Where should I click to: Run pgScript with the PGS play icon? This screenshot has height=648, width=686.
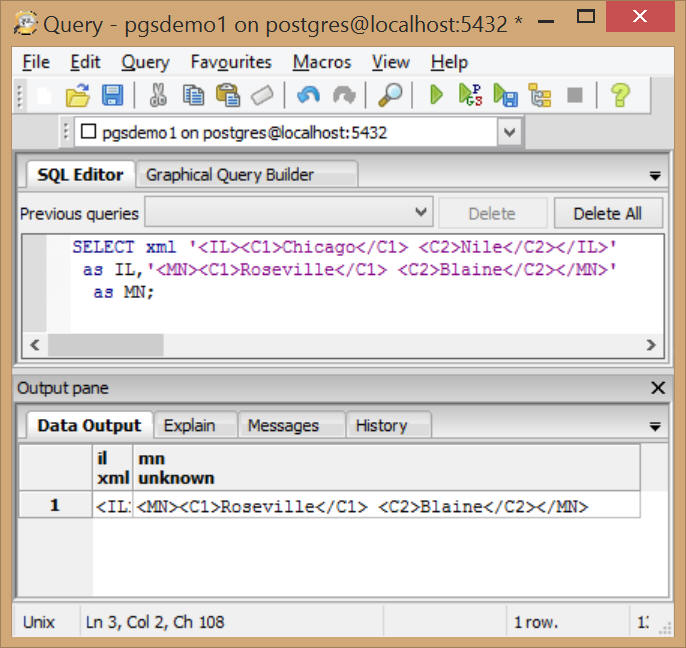point(470,95)
